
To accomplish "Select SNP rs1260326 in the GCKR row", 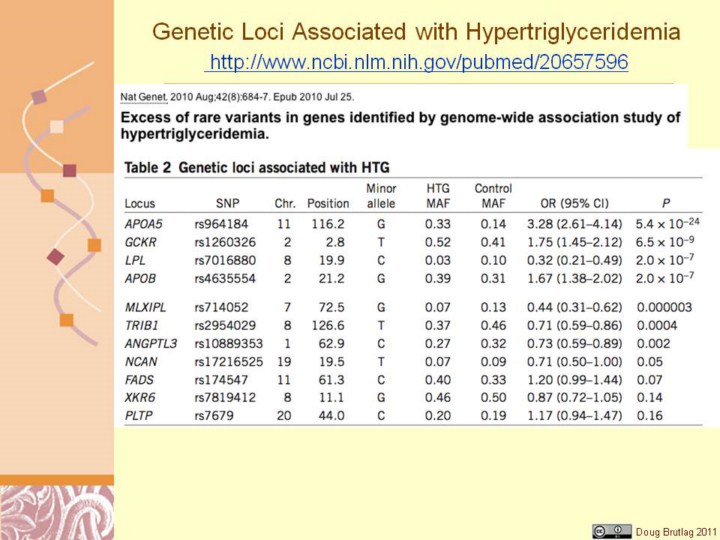I will (x=227, y=241).
